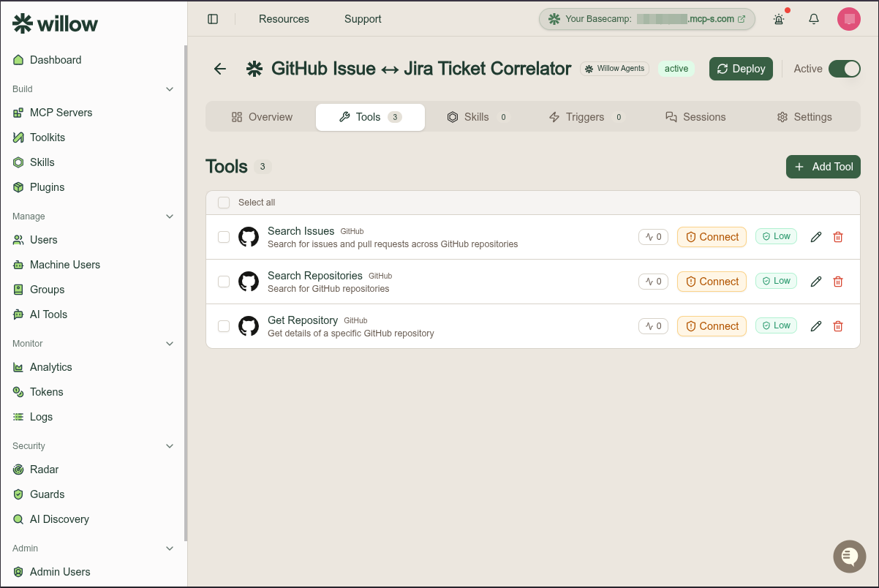Open the Support menu

click(363, 19)
